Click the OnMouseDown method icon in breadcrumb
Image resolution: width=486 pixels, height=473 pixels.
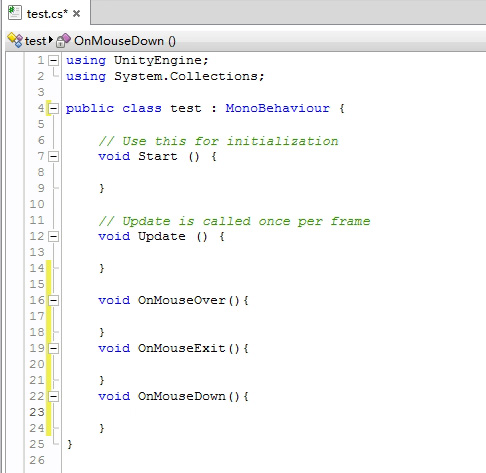click(x=63, y=40)
